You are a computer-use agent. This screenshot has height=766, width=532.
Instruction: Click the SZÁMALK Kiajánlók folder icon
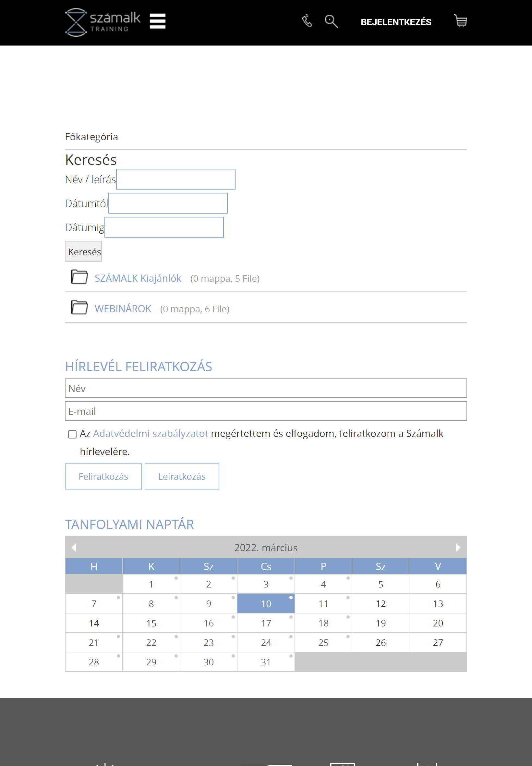click(79, 277)
